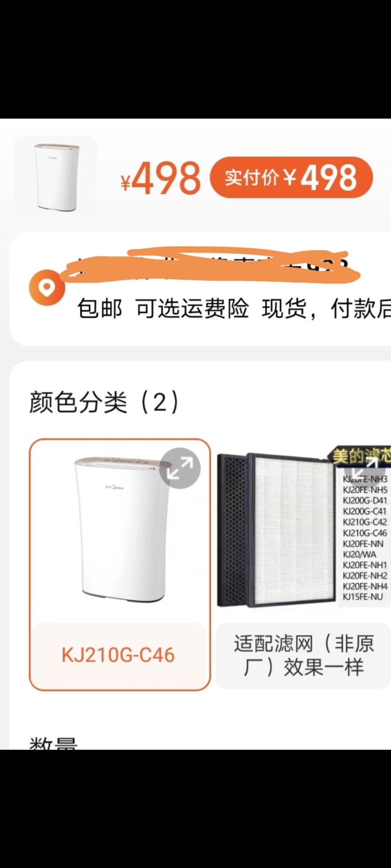391x868 pixels.
Task: Tap the Midea logo on the purifier
Action: point(114,488)
